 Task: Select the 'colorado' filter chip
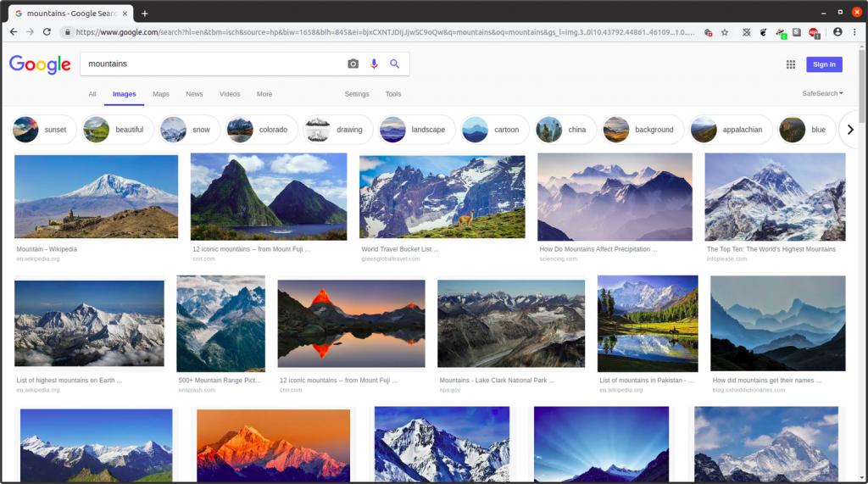(262, 130)
